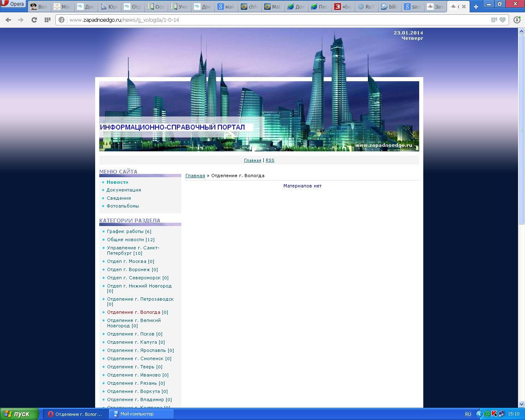Screen dimensions: 525x420
Task: Click the downloads icon right of the address bar
Action: coord(517,20)
